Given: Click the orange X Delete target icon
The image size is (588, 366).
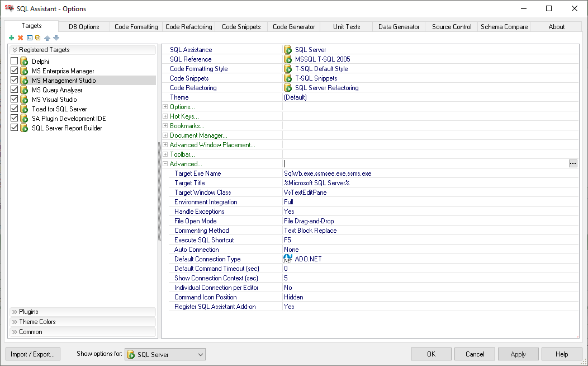Looking at the screenshot, I should pyautogui.click(x=20, y=38).
